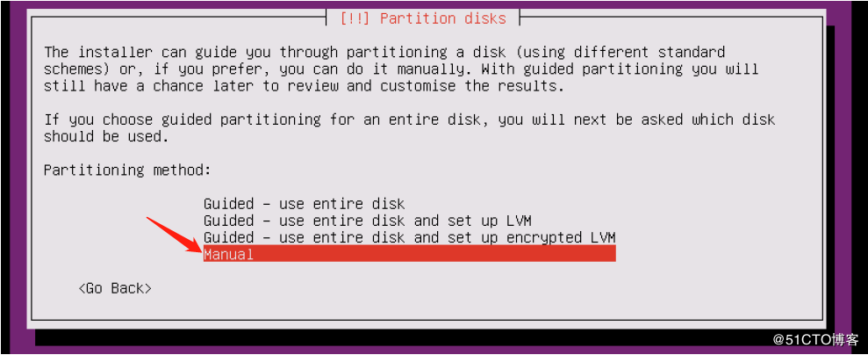This screenshot has height=355, width=868.
Task: Click the paragraph starting "If you choose guided"
Action: tap(409, 127)
